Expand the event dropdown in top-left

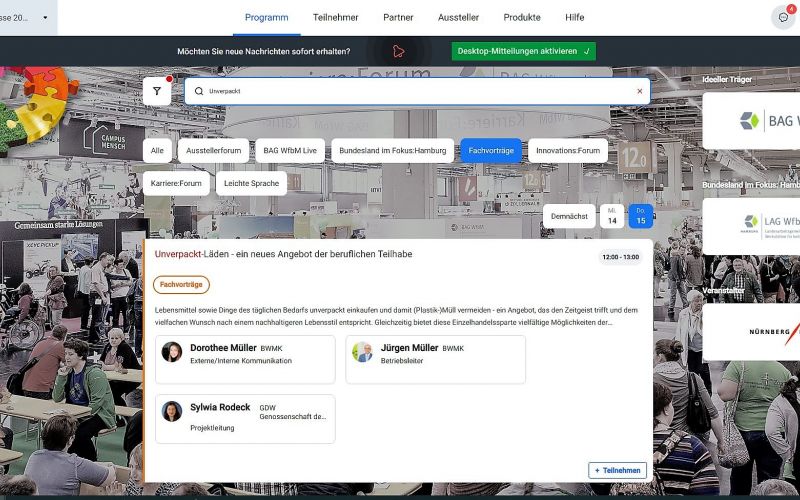tap(45, 17)
